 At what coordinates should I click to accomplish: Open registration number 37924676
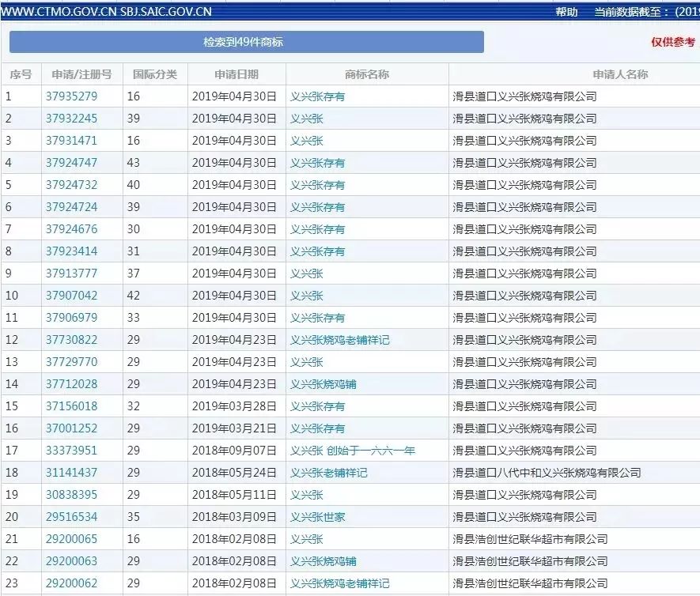pos(71,229)
